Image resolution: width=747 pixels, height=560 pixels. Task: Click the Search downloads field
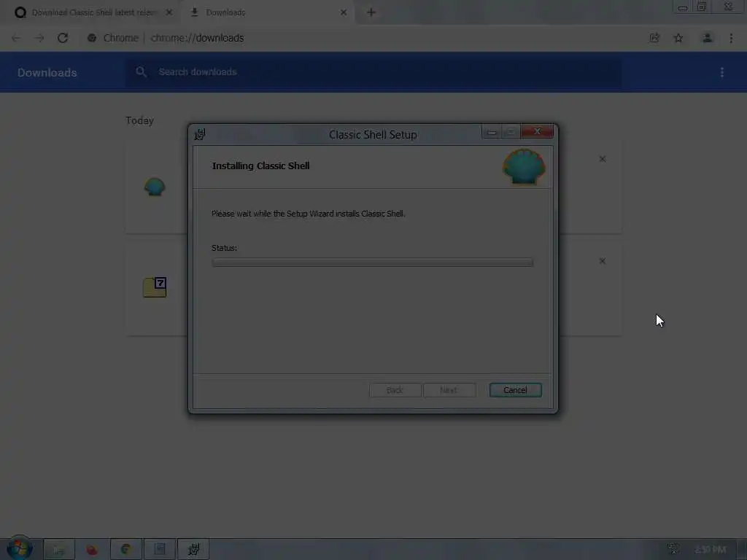[x=373, y=72]
